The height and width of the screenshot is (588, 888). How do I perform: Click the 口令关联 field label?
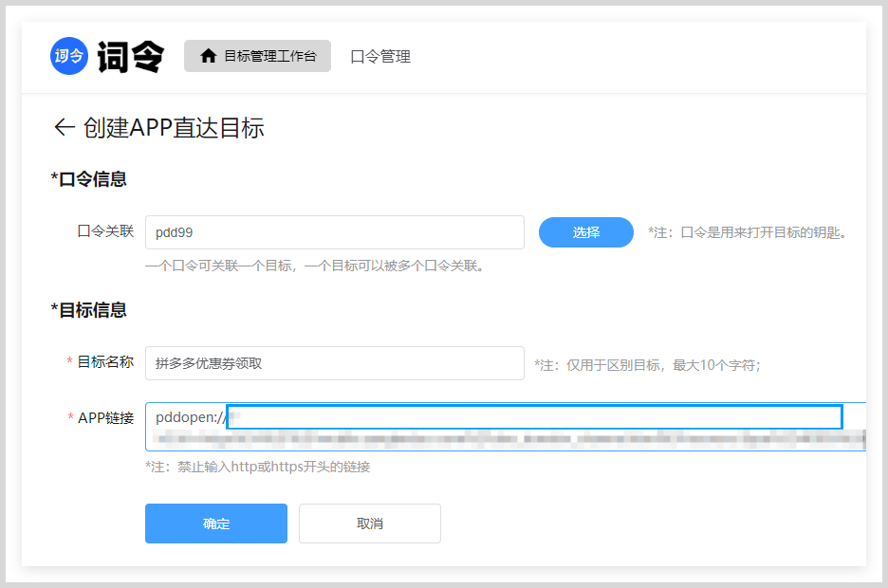click(x=105, y=230)
